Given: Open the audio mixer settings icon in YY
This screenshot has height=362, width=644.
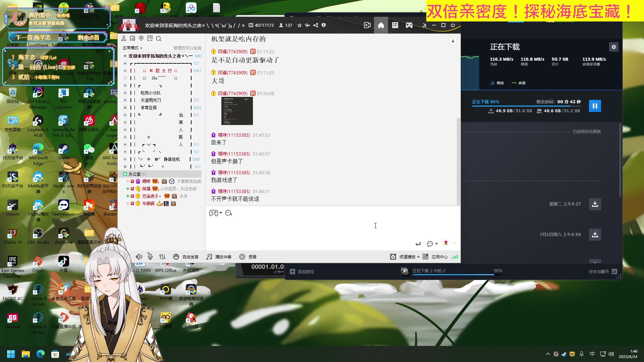Looking at the screenshot, I should click(x=162, y=257).
